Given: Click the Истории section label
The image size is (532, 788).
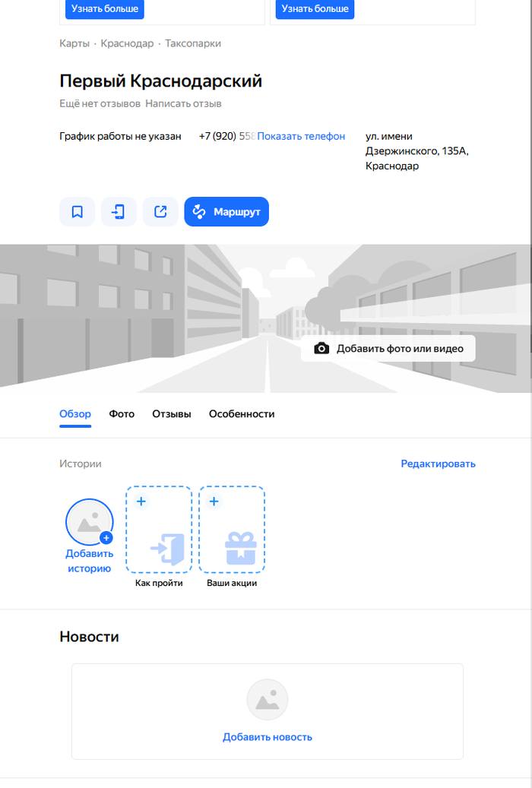Looking at the screenshot, I should pos(81,464).
